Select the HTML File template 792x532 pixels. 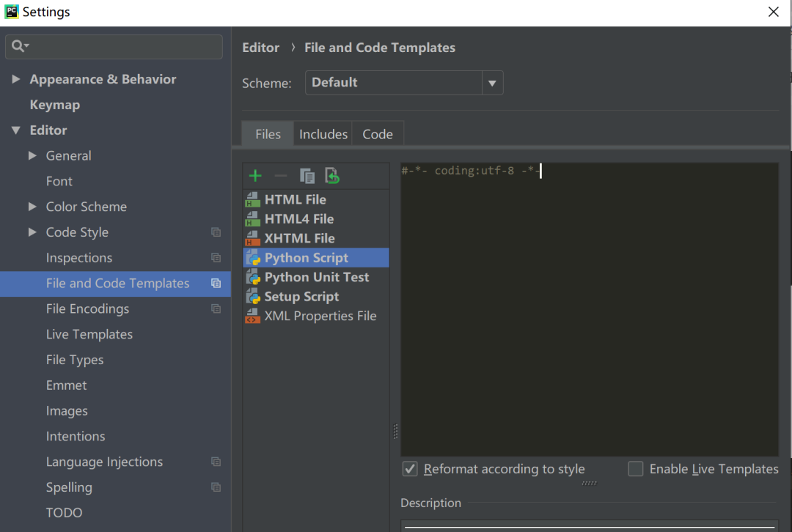[x=295, y=199]
